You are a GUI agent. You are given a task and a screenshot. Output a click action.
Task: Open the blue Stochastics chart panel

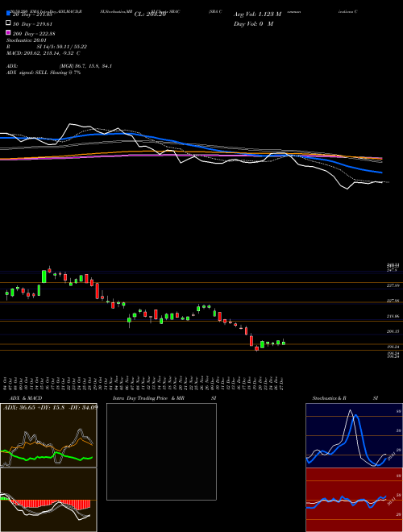(354, 435)
